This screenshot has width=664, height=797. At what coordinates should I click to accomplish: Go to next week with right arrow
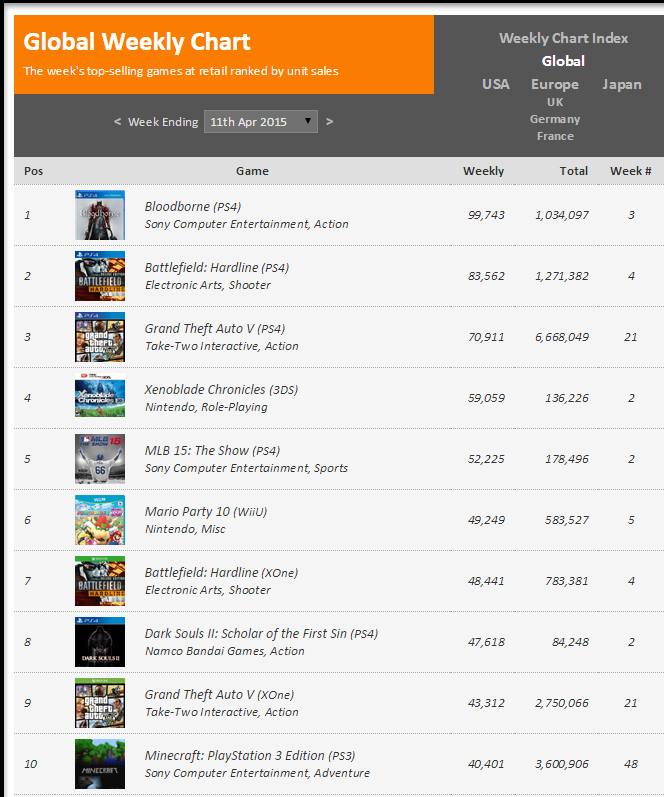tap(329, 121)
